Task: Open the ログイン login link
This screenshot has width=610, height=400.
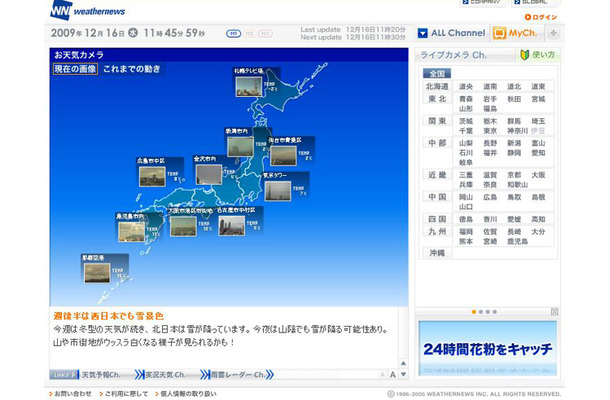Action: (x=541, y=17)
